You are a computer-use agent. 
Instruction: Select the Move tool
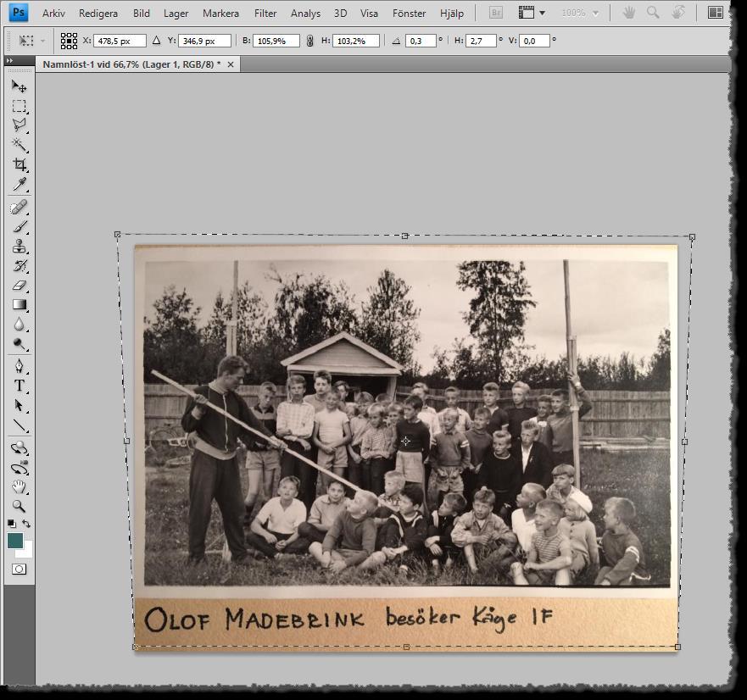tap(19, 86)
